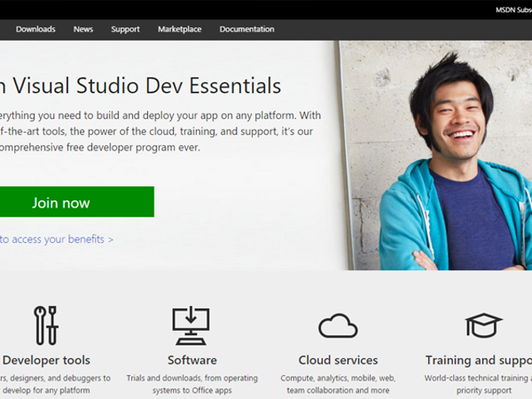Click the Developer tools wrench and screwdriver icon
This screenshot has width=532, height=399.
(x=47, y=325)
